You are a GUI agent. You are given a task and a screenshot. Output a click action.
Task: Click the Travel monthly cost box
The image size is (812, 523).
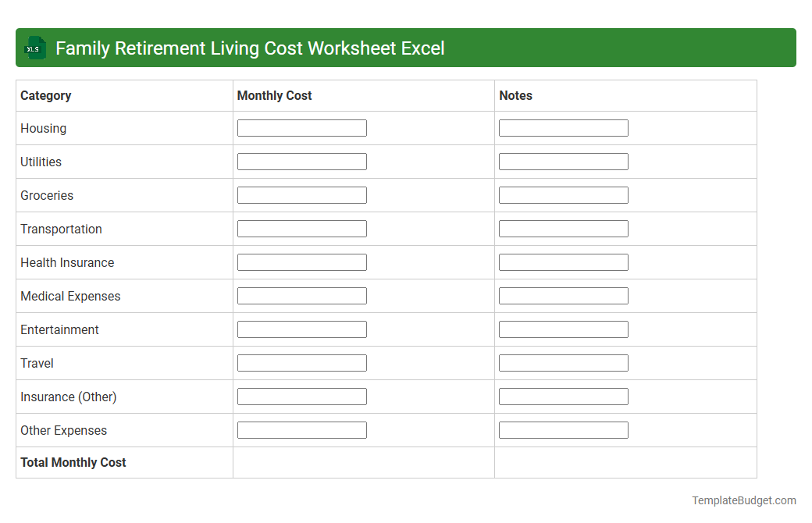[x=301, y=362]
